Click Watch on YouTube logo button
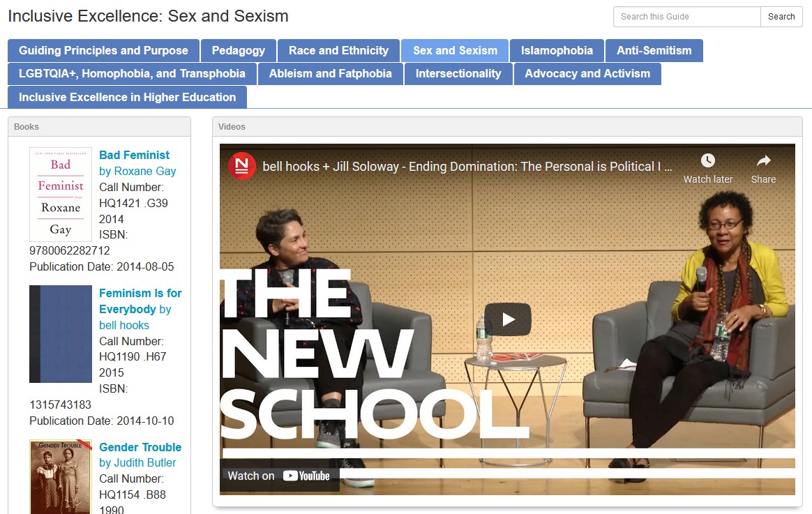This screenshot has height=514, width=812. pyautogui.click(x=306, y=476)
